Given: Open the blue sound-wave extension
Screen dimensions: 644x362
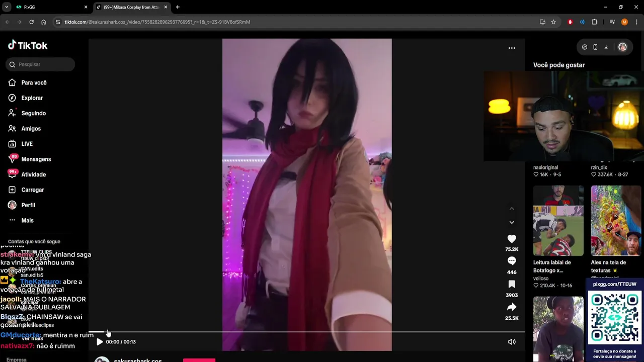Looking at the screenshot, I should [582, 22].
